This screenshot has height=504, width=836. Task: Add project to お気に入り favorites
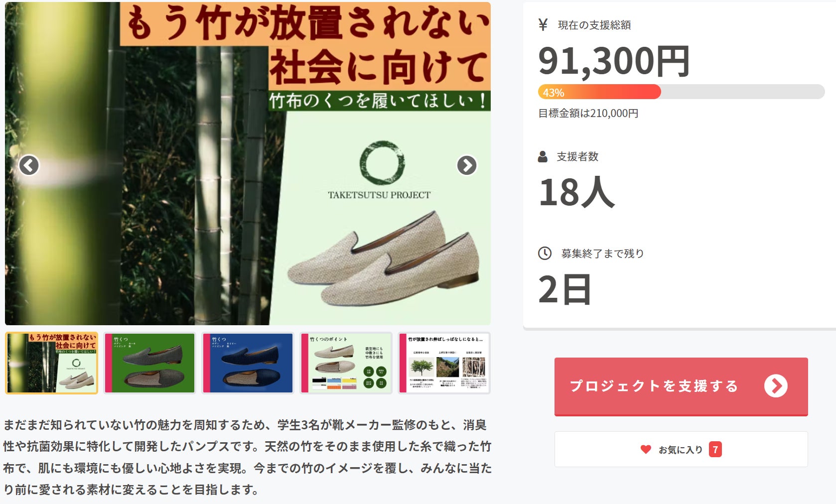point(681,449)
